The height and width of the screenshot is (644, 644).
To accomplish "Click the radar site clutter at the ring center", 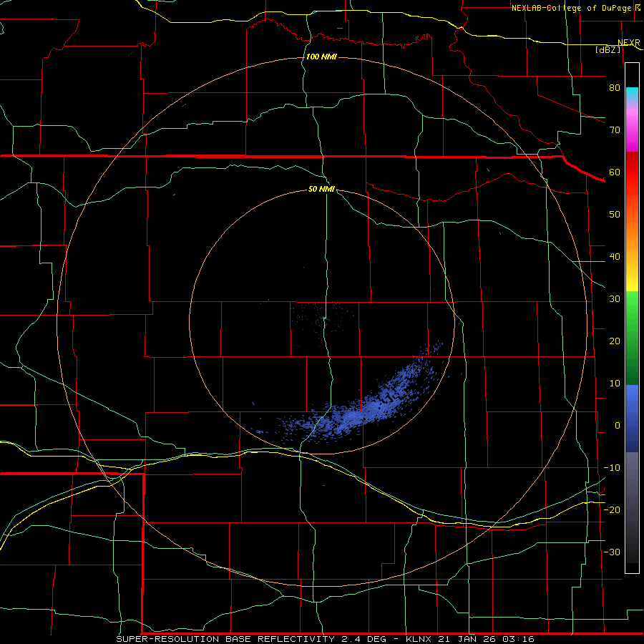I will coord(324,320).
